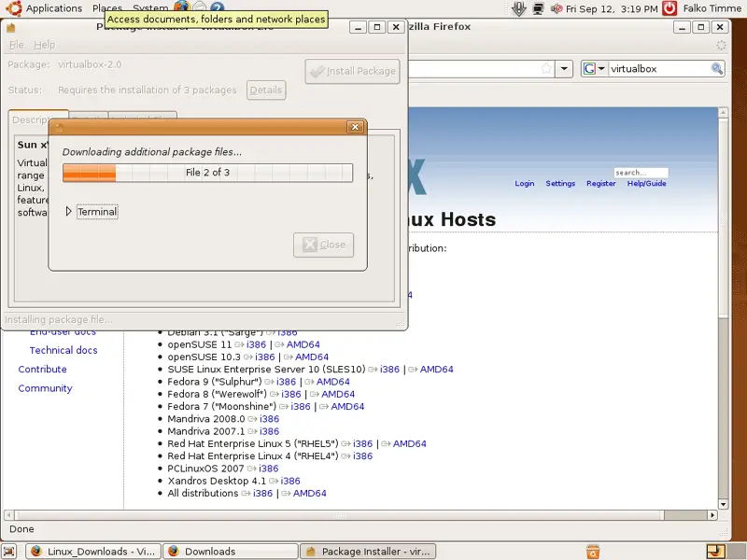
Task: Click the update notifier tray icon
Action: pyautogui.click(x=519, y=8)
